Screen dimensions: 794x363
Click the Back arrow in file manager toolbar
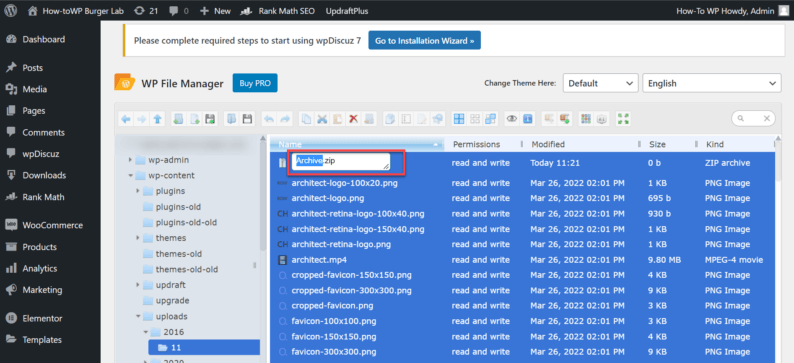click(126, 119)
